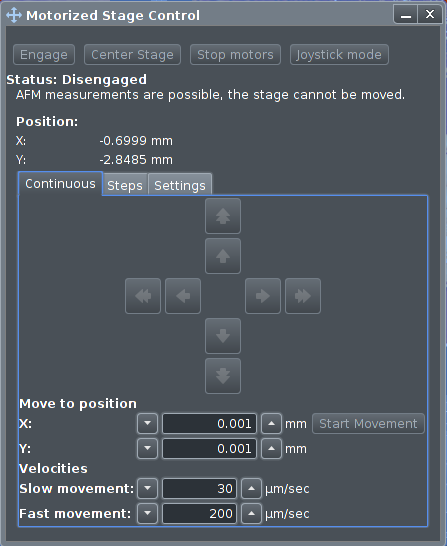Increase the X move-to position value
Viewport: 447px width, 546px height.
point(272,423)
